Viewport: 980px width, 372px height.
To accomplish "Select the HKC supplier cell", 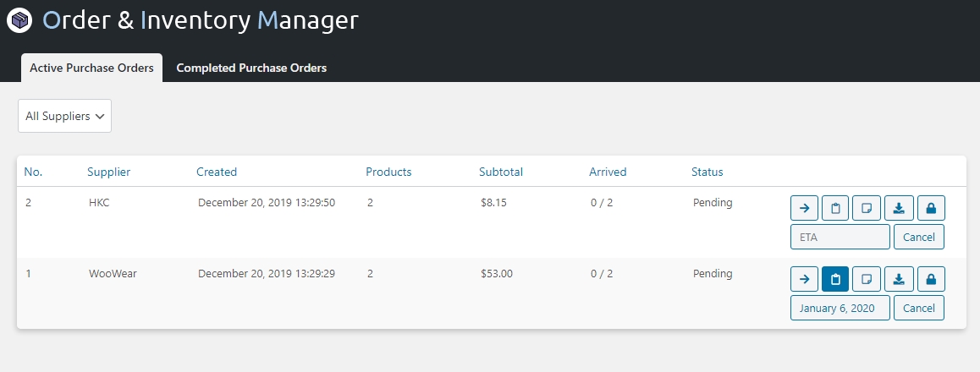I will click(99, 203).
